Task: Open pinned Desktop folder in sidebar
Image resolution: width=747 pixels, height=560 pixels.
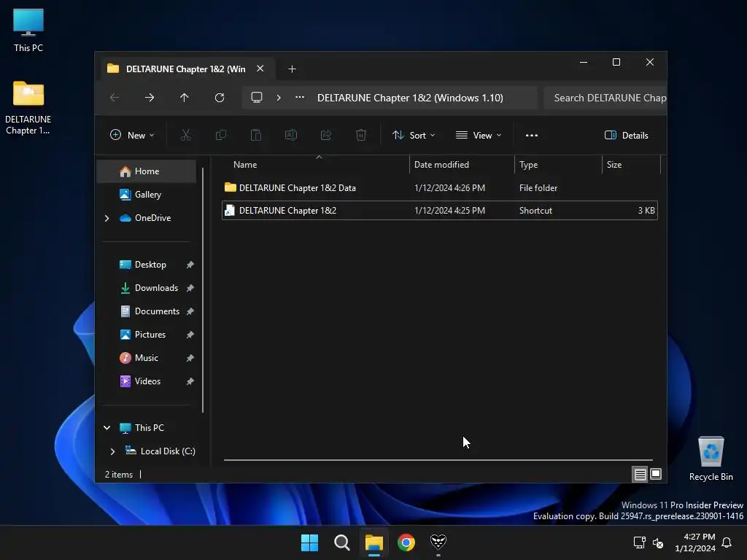Action: (x=150, y=264)
